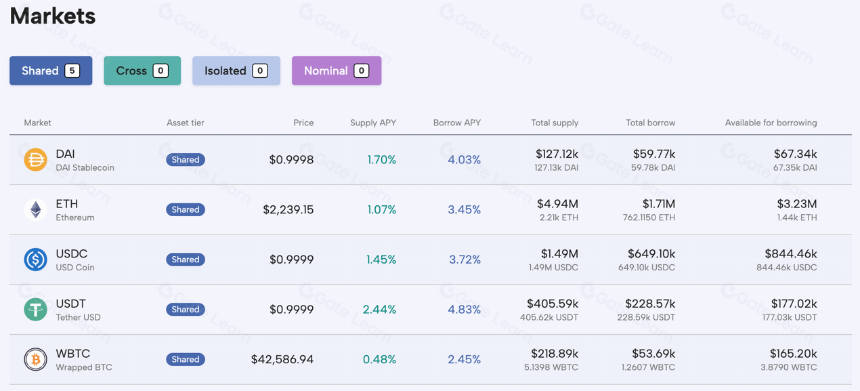Click the $4.94M total supply value
This screenshot has width=860, height=391.
[558, 204]
